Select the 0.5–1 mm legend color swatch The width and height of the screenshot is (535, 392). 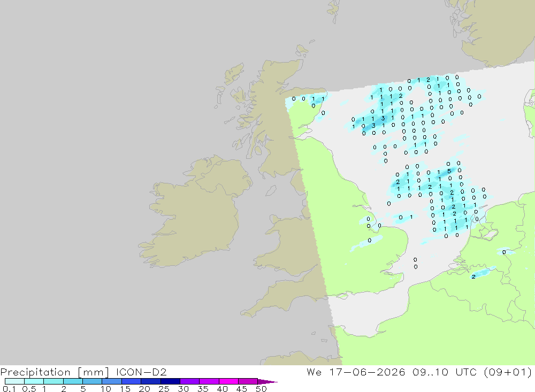click(34, 381)
